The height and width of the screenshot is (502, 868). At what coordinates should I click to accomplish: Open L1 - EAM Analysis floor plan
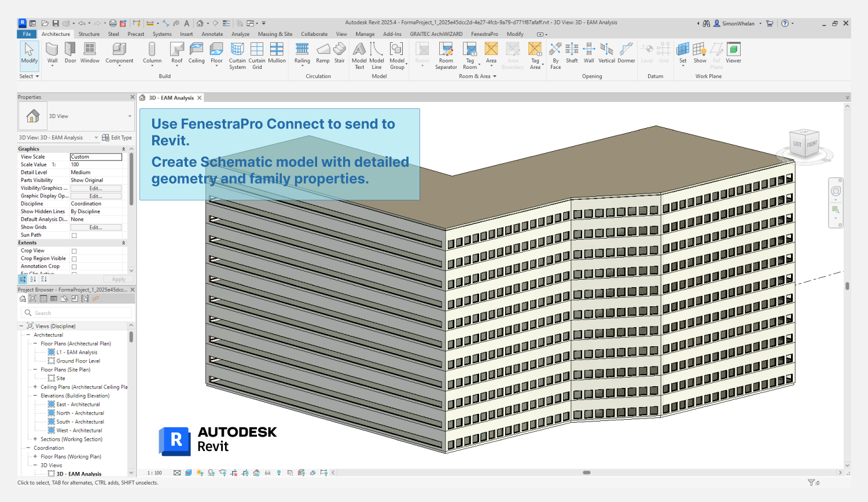[x=76, y=352]
